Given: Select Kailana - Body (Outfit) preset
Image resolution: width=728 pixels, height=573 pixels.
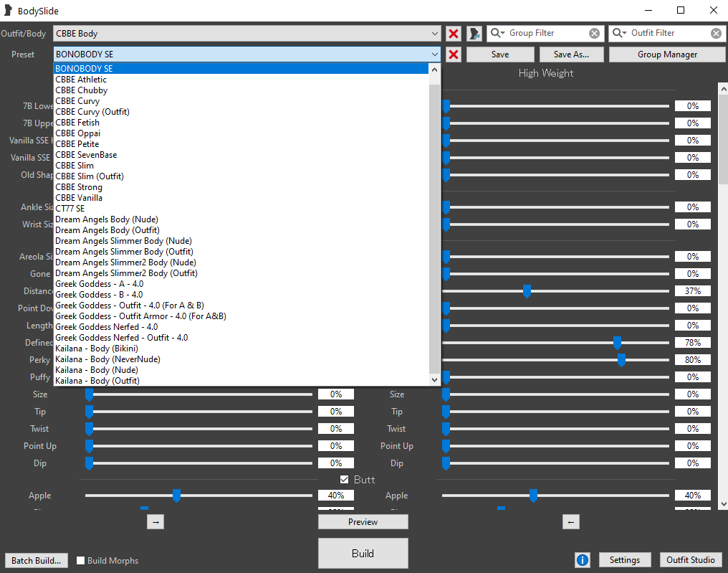Looking at the screenshot, I should [x=241, y=380].
